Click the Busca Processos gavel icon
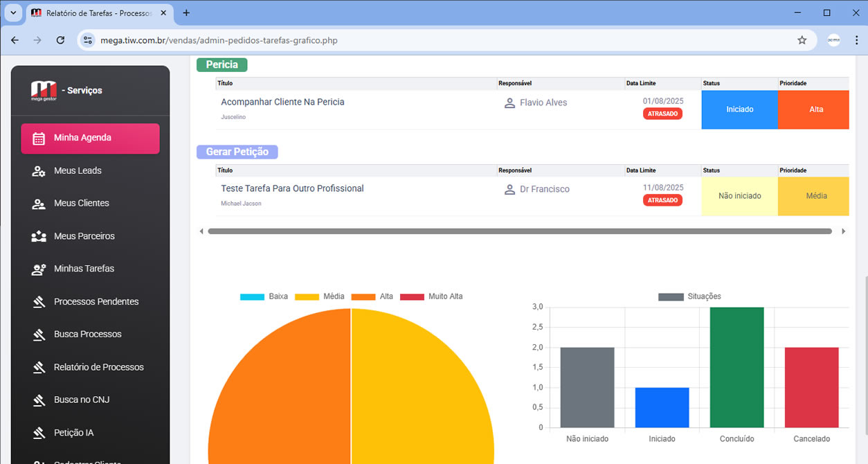This screenshot has height=464, width=868. coord(39,334)
